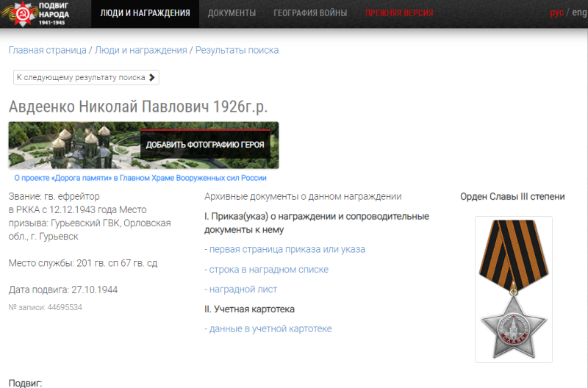The width and height of the screenshot is (588, 388).
Task: Open Люди и награждения breadcrumb link
Action: click(141, 50)
